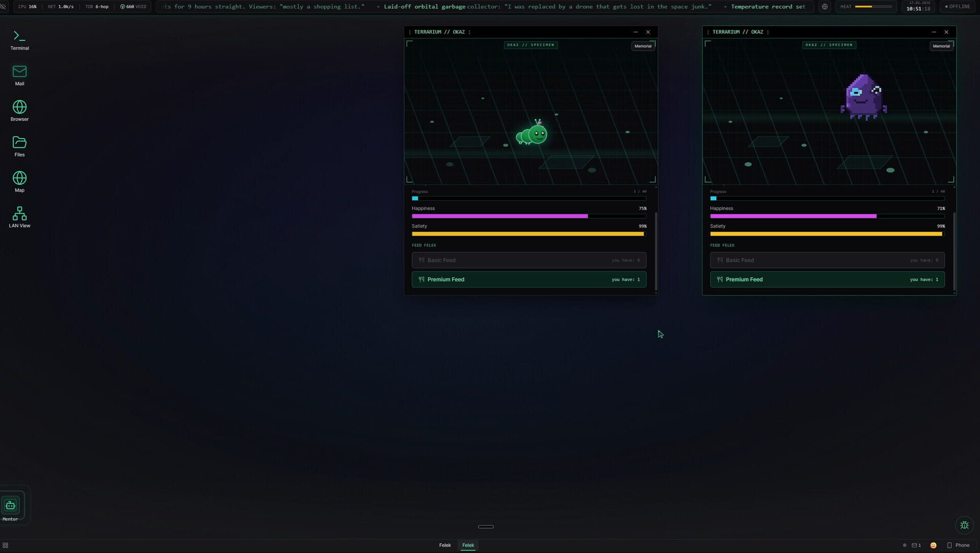Click the globe icon in the top bar
The width and height of the screenshot is (980, 553).
point(824,7)
